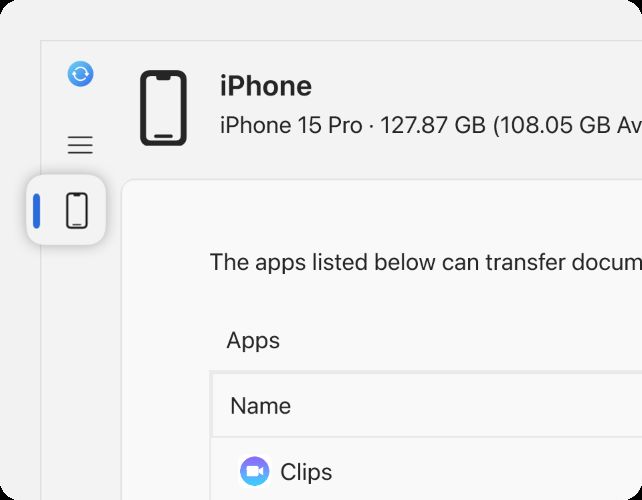Viewport: 642px width, 500px height.
Task: Click empty header area right of iPhone title
Action: coord(480,86)
